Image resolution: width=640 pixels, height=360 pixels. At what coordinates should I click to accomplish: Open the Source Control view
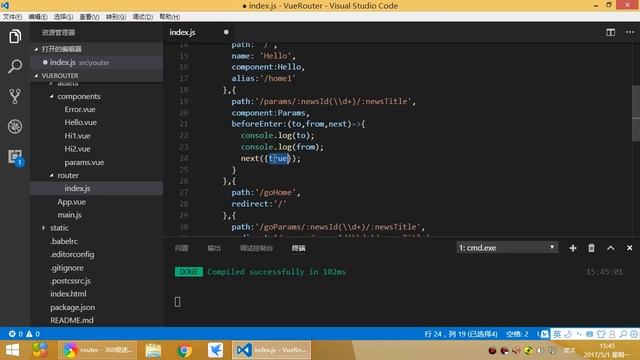(x=15, y=96)
